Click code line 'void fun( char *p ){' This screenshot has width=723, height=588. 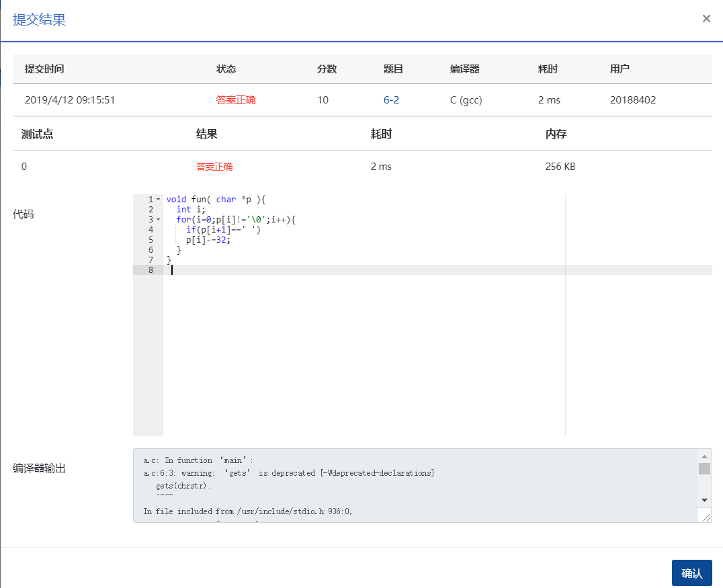(x=216, y=199)
